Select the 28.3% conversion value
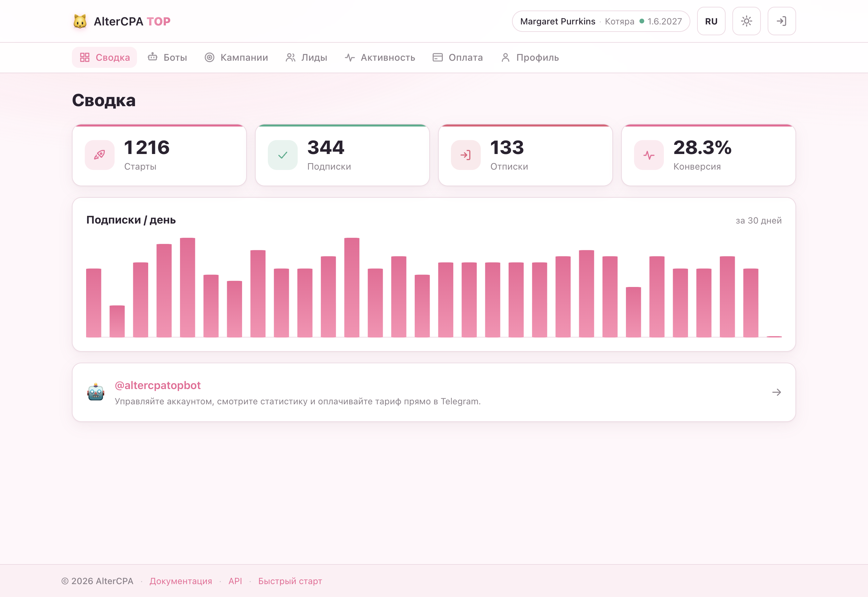 tap(702, 147)
